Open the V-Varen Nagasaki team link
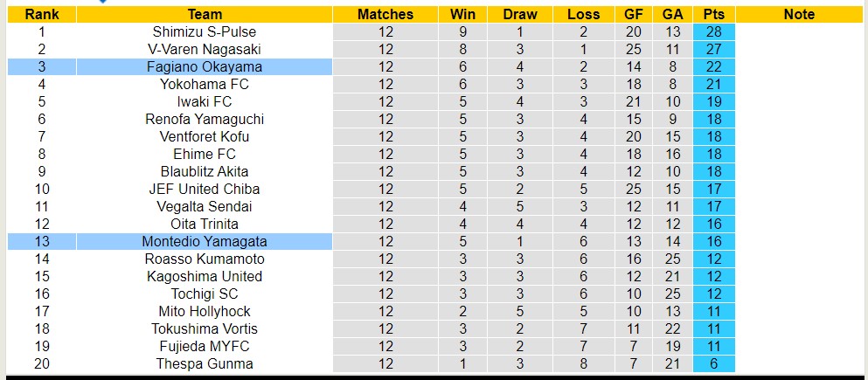Viewport: 868px width, 380px height. (205, 49)
